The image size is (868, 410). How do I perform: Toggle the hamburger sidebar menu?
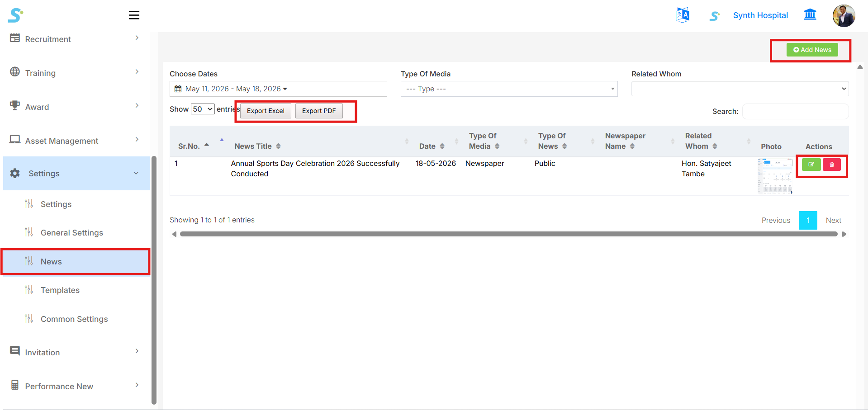click(x=134, y=15)
